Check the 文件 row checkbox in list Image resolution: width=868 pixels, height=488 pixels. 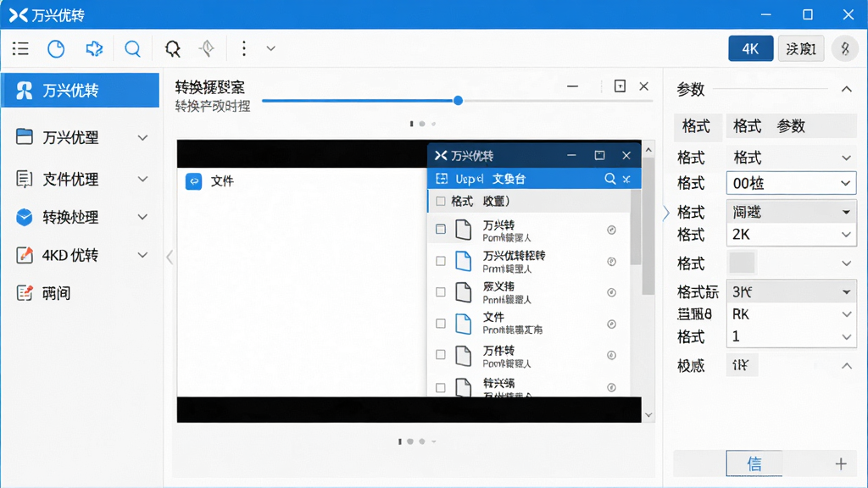441,323
